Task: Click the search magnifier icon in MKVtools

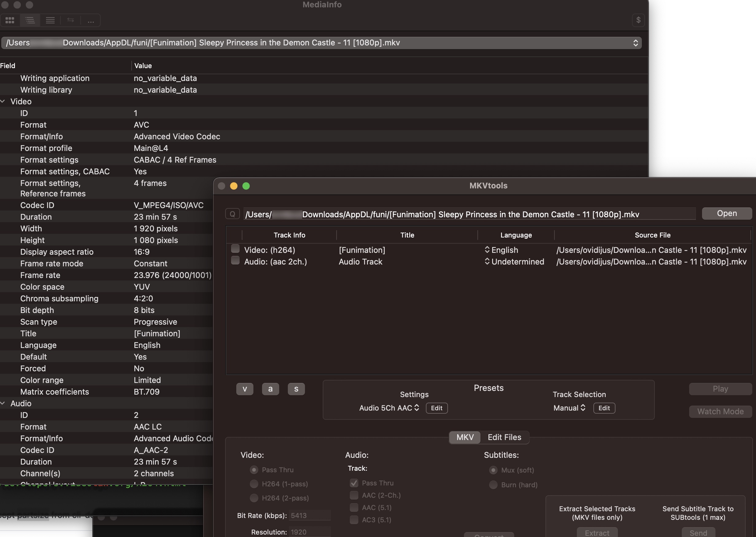Action: click(232, 214)
